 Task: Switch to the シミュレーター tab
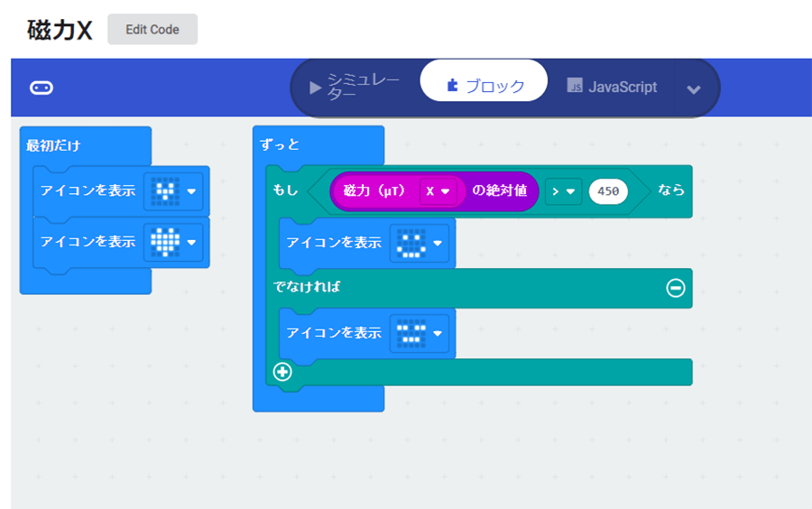coord(355,87)
